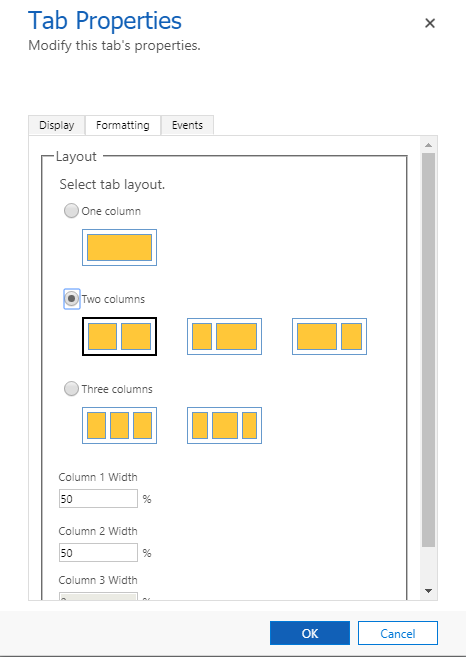Select the Three columns radio button
466x657 pixels.
pyautogui.click(x=71, y=389)
